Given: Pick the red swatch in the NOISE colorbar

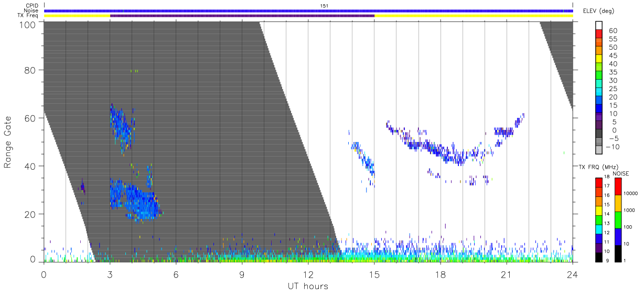Looking at the screenshot, I should 618,186.
